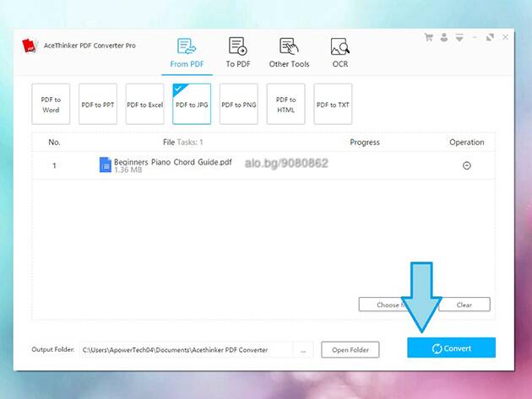Start conversion with the Convert button
The width and height of the screenshot is (532, 399).
pos(451,348)
